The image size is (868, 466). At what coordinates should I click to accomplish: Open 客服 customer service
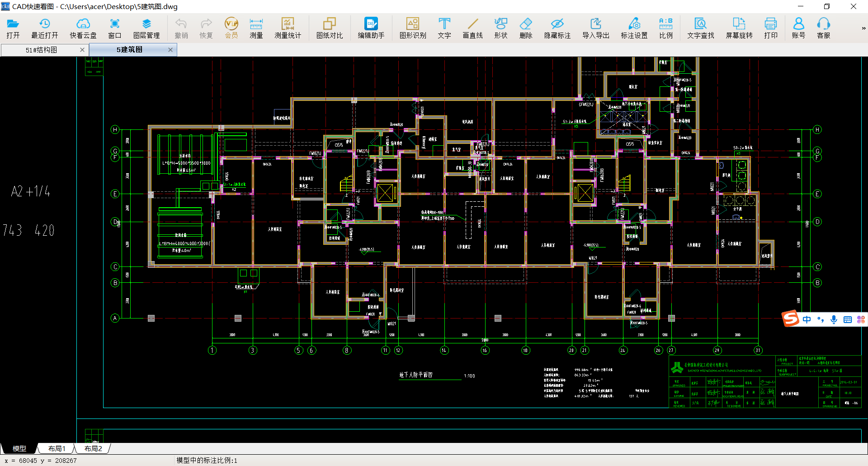(824, 29)
